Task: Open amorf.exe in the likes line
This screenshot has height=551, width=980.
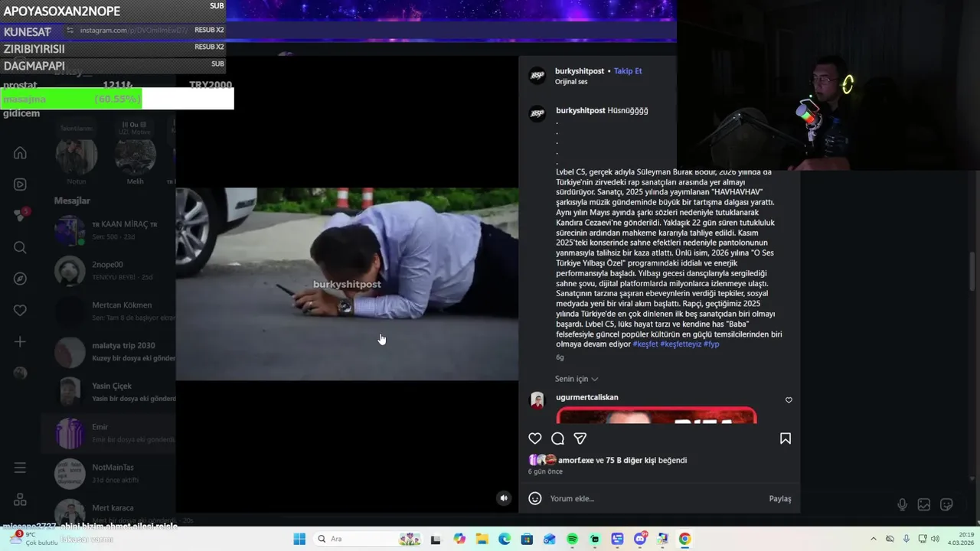Action: point(576,460)
